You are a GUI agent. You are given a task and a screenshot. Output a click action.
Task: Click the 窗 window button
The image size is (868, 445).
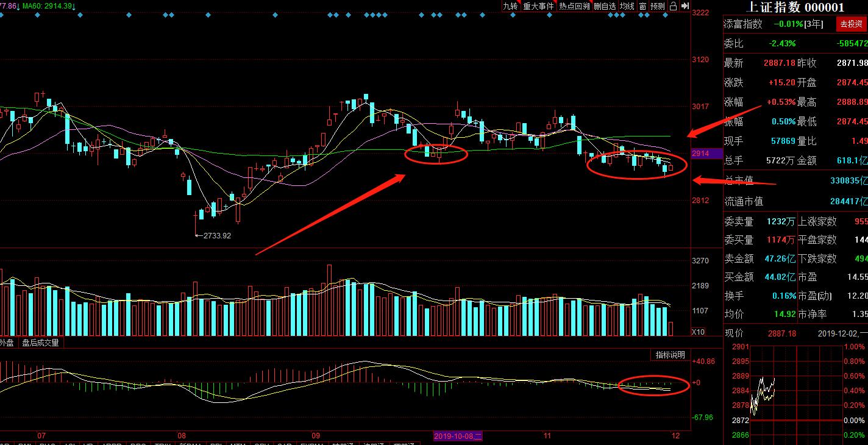642,6
